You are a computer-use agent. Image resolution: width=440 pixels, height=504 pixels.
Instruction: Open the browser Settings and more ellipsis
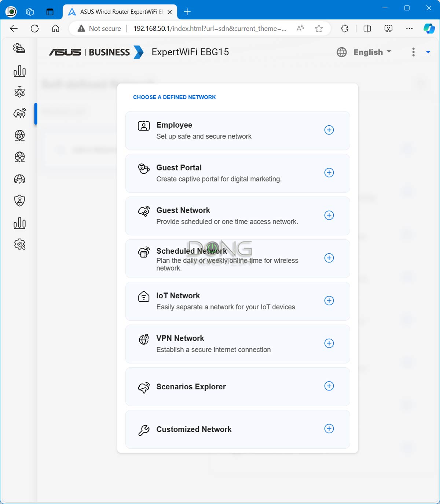pos(410,29)
